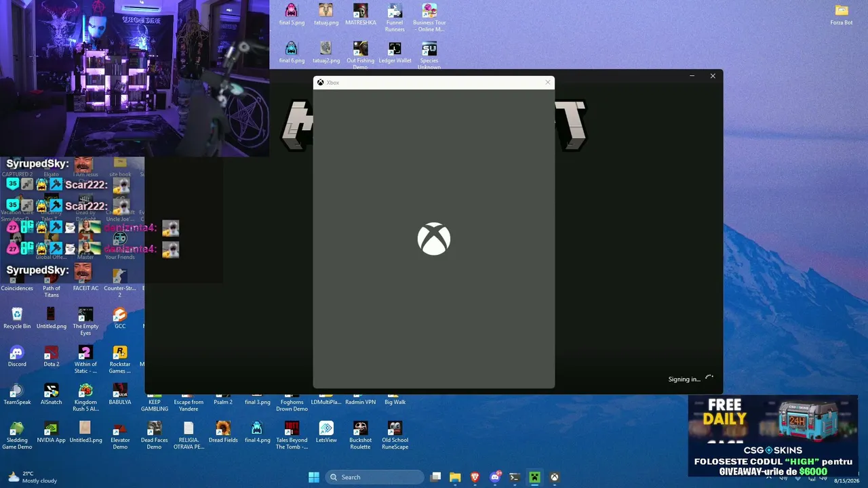868x488 pixels.
Task: Select the Old School RuneScape shortcut
Action: [x=395, y=435]
